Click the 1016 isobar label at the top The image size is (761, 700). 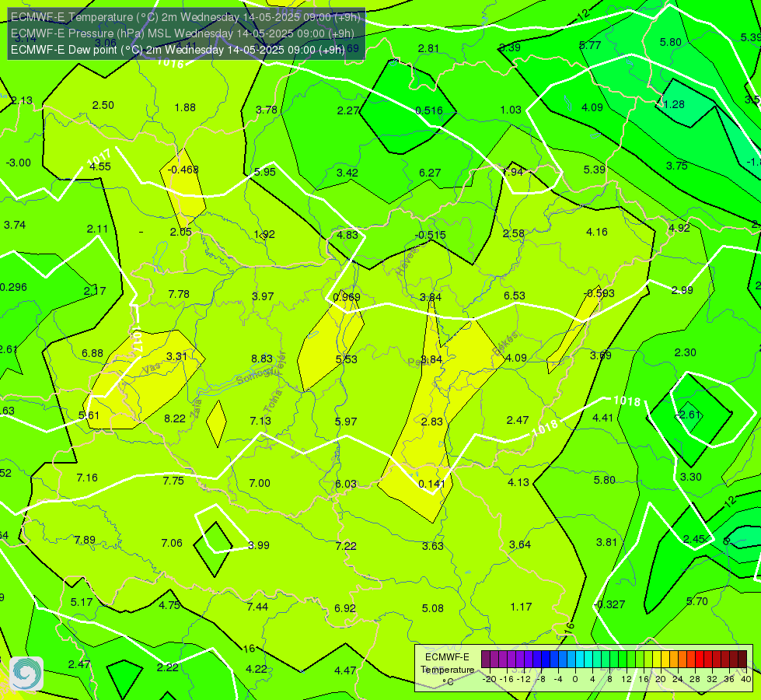click(x=170, y=63)
